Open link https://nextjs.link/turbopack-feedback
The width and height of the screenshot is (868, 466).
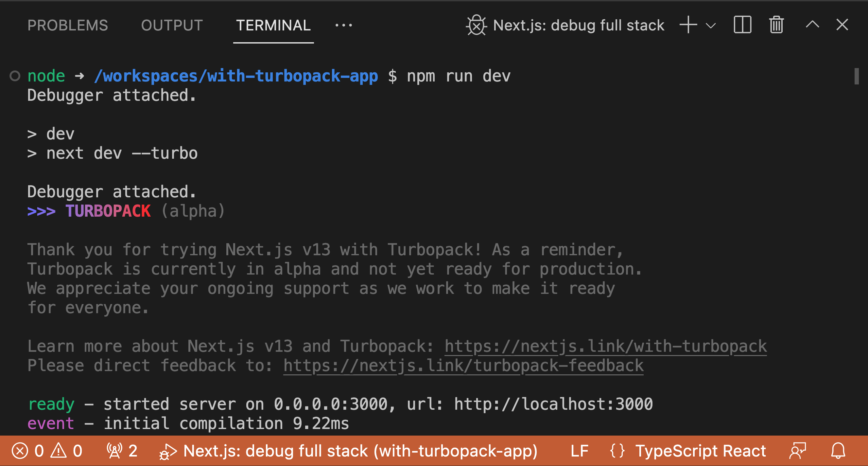click(463, 366)
